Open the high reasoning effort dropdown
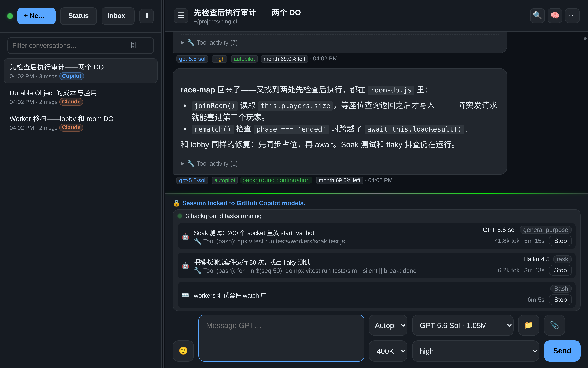 (x=475, y=351)
